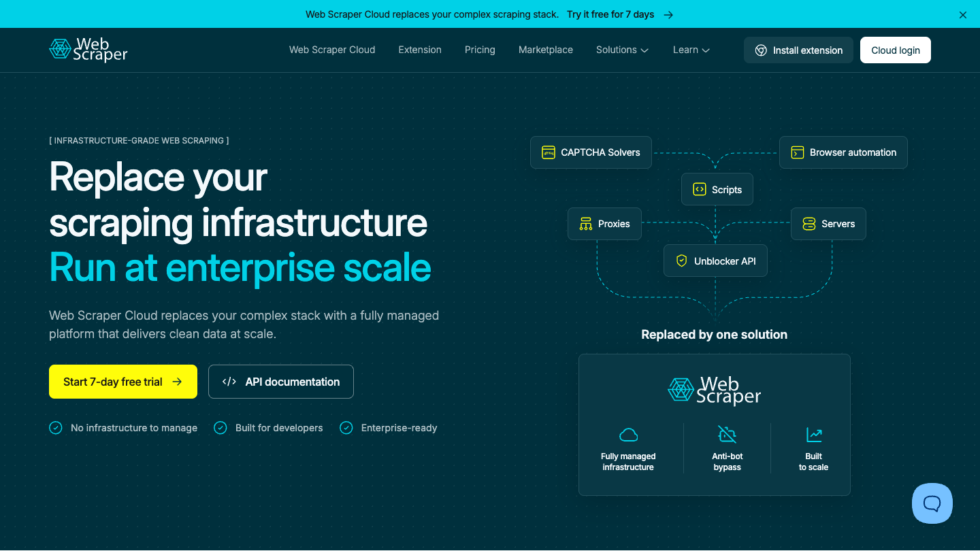Click the Cloud login button

click(896, 50)
